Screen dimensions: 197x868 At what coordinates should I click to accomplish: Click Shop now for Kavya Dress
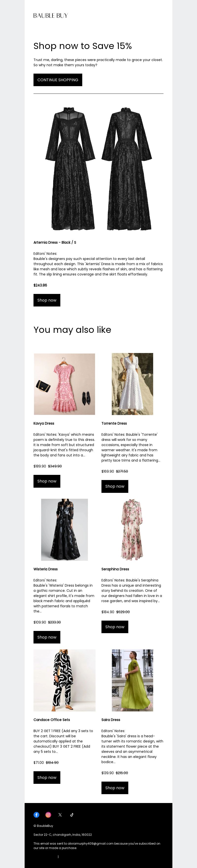[47, 481]
